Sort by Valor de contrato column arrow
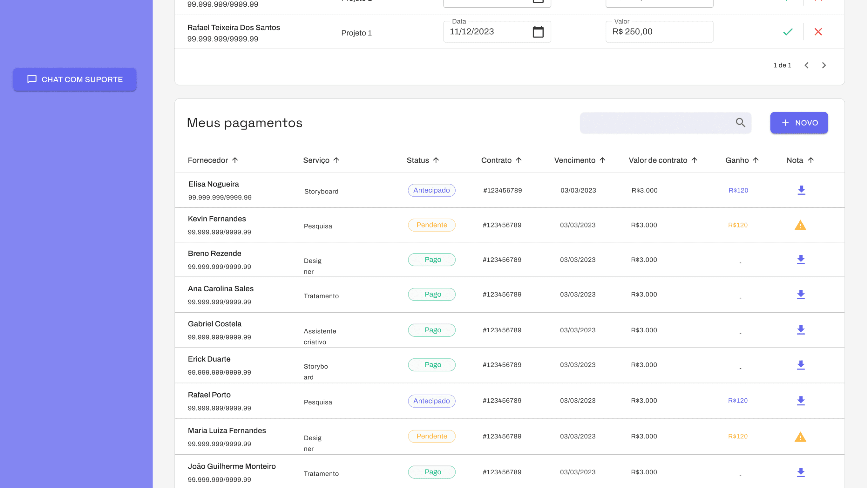 click(694, 160)
